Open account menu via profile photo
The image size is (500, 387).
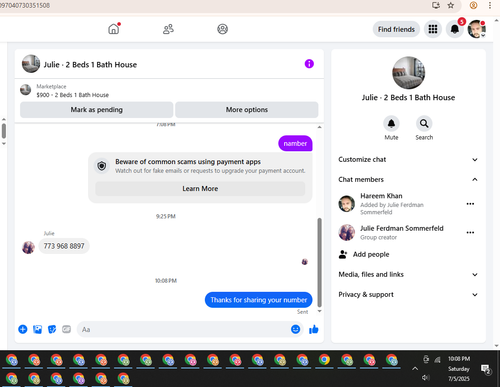(476, 29)
